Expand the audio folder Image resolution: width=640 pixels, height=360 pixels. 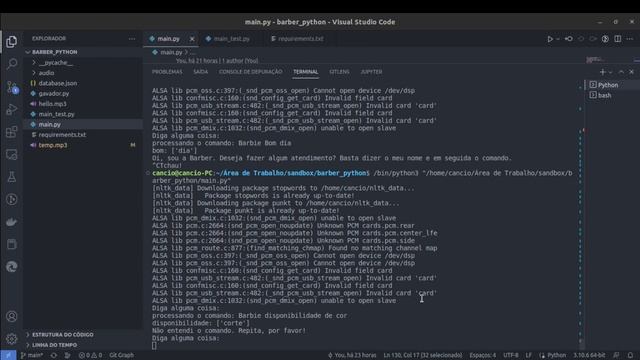pyautogui.click(x=83, y=73)
